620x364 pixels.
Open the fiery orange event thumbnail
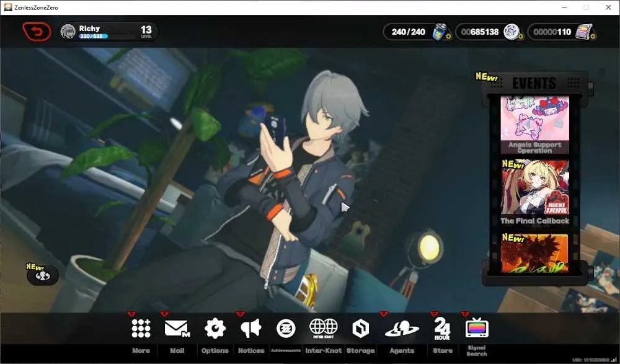pos(534,254)
